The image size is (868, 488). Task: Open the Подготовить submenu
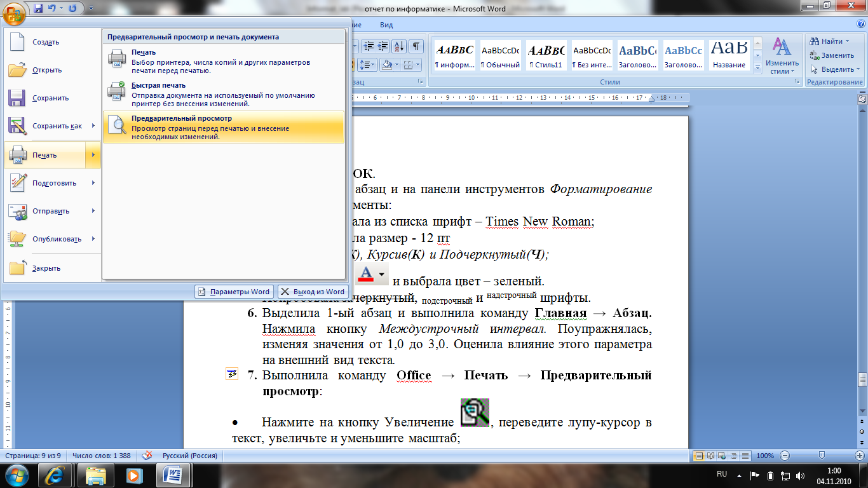[x=52, y=183]
